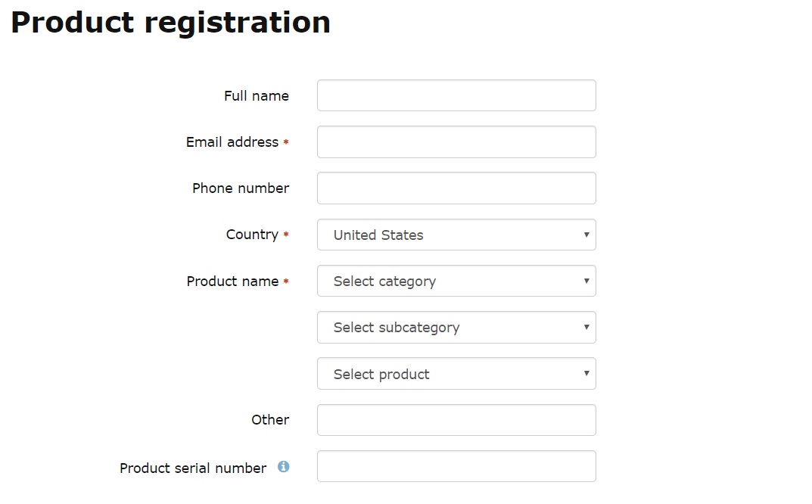
Task: Click the Email address text box
Action: tap(456, 142)
